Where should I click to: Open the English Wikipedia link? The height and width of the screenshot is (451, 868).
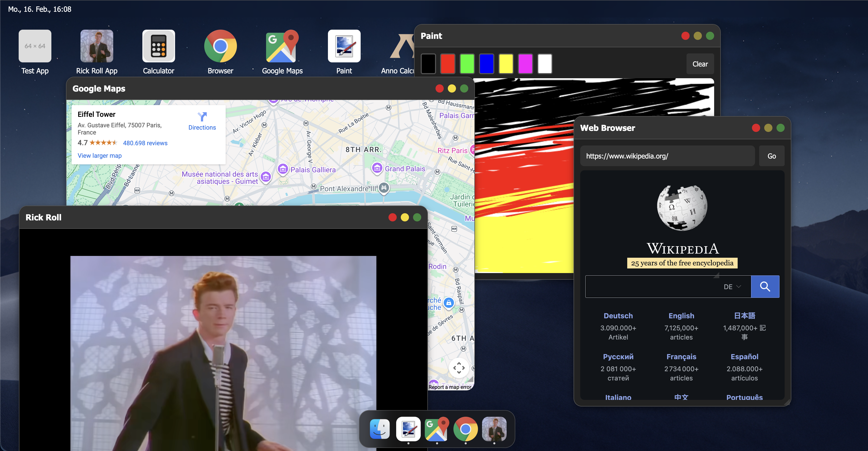pyautogui.click(x=681, y=316)
